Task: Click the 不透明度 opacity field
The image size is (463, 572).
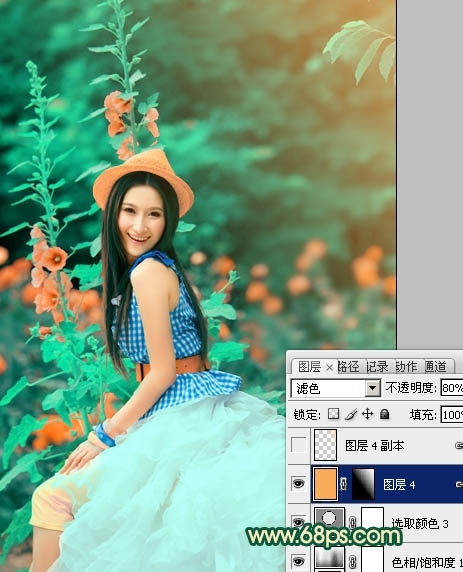Action: 452,388
